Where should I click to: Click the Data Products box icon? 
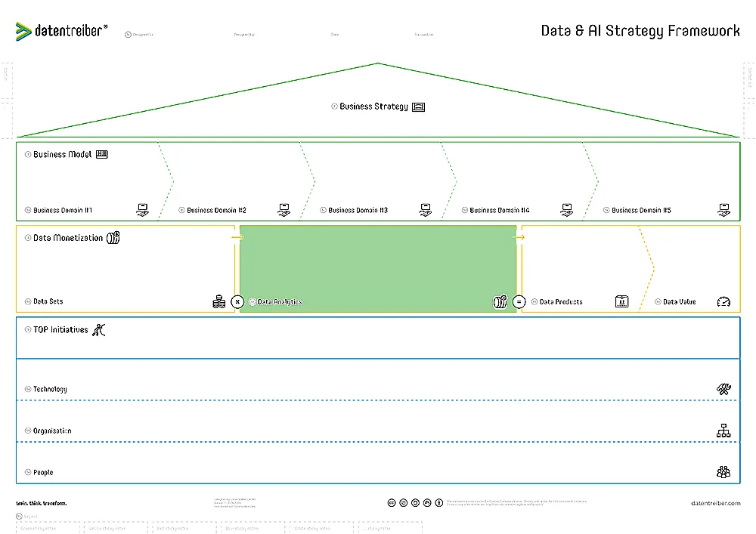622,301
